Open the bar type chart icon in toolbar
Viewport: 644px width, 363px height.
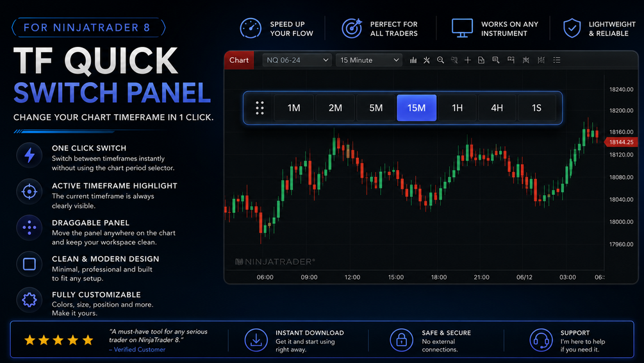tap(413, 60)
